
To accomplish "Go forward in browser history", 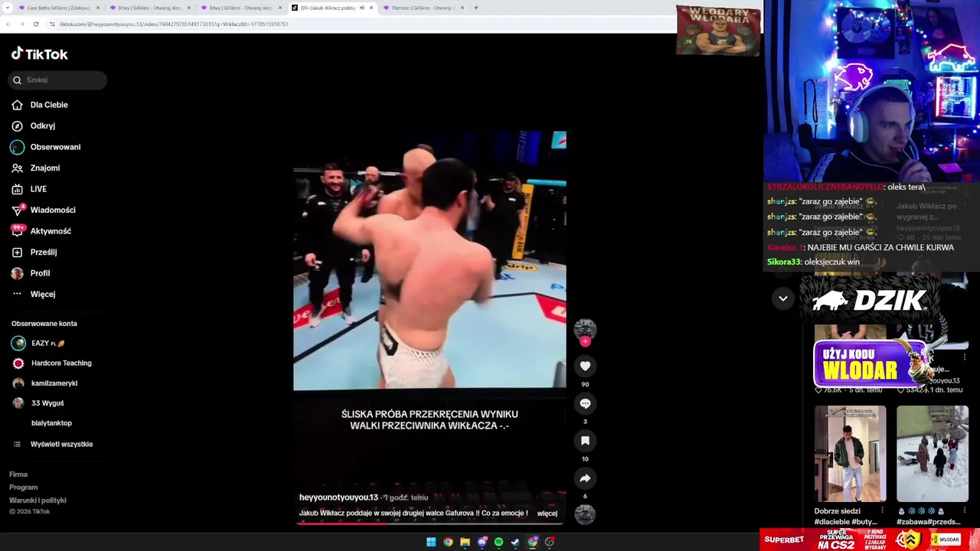I will pos(21,24).
